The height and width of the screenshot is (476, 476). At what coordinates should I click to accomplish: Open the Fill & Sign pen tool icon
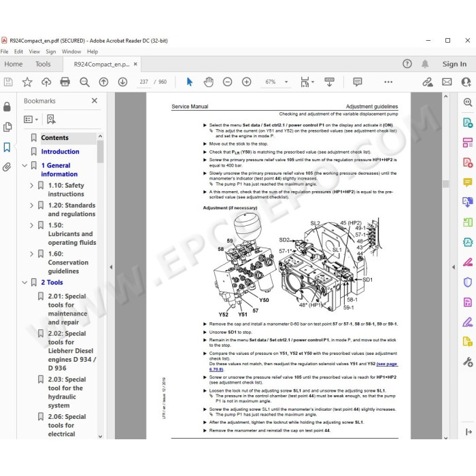coord(468,322)
